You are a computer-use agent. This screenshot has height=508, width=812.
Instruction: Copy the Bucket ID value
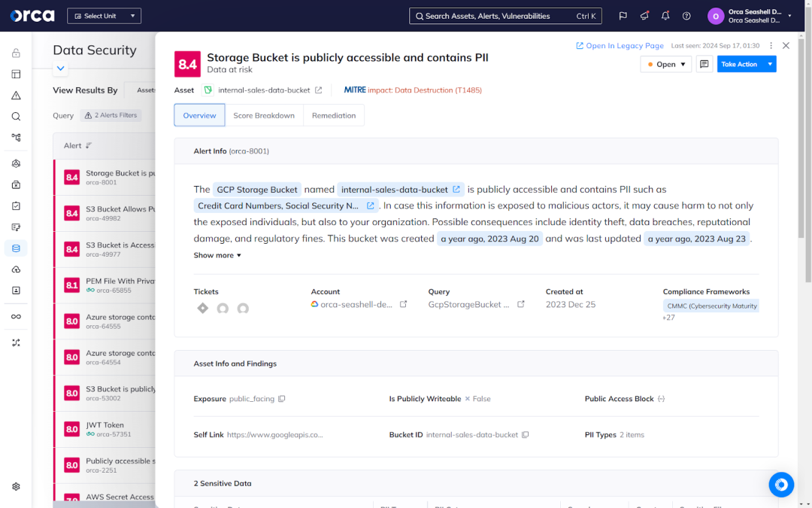click(x=525, y=435)
